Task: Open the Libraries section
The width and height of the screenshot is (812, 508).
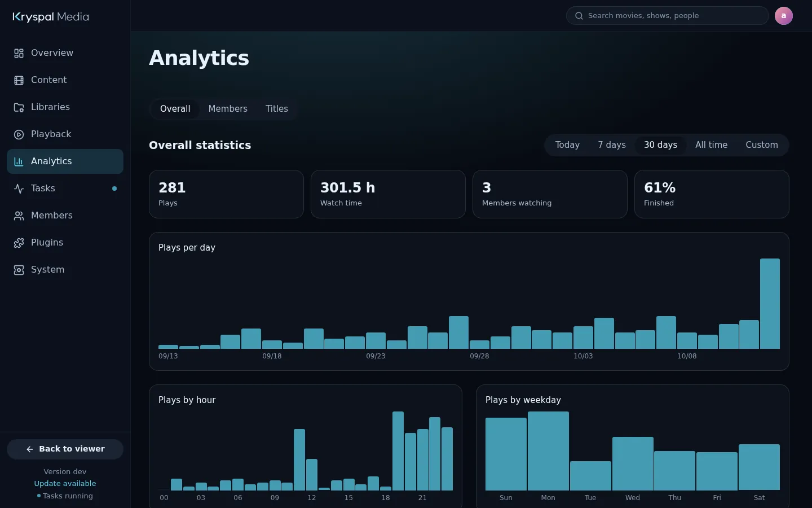Action: pyautogui.click(x=65, y=107)
